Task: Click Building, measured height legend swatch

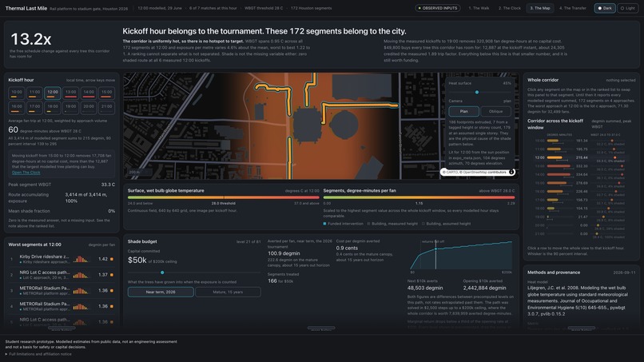Action: [368, 224]
